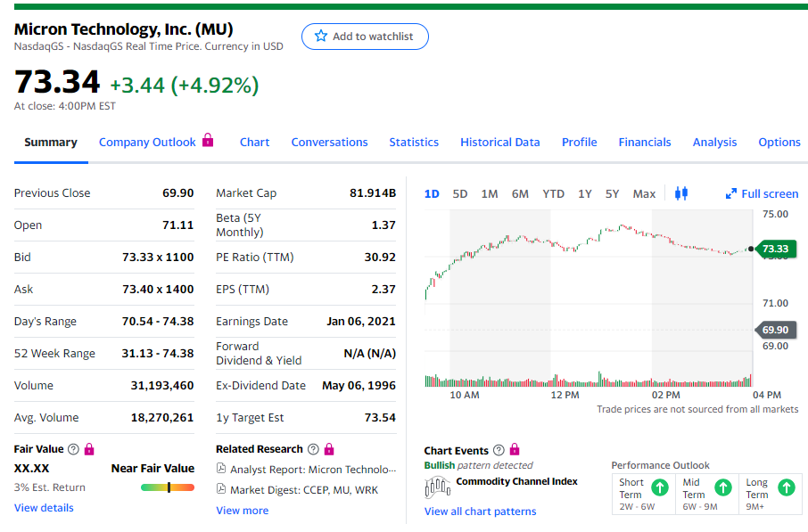Click the star icon on Add to watchlist
Image resolution: width=808 pixels, height=532 pixels.
[x=321, y=37]
